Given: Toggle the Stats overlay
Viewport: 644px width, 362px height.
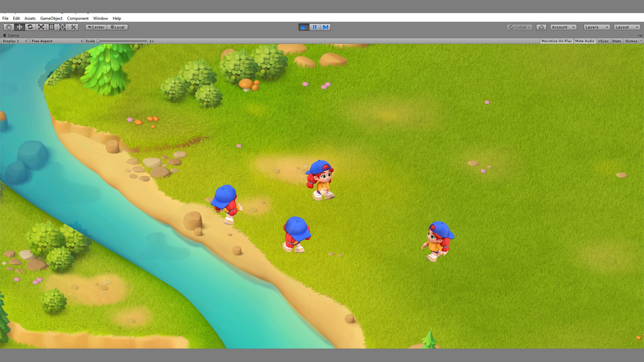Looking at the screenshot, I should 616,41.
